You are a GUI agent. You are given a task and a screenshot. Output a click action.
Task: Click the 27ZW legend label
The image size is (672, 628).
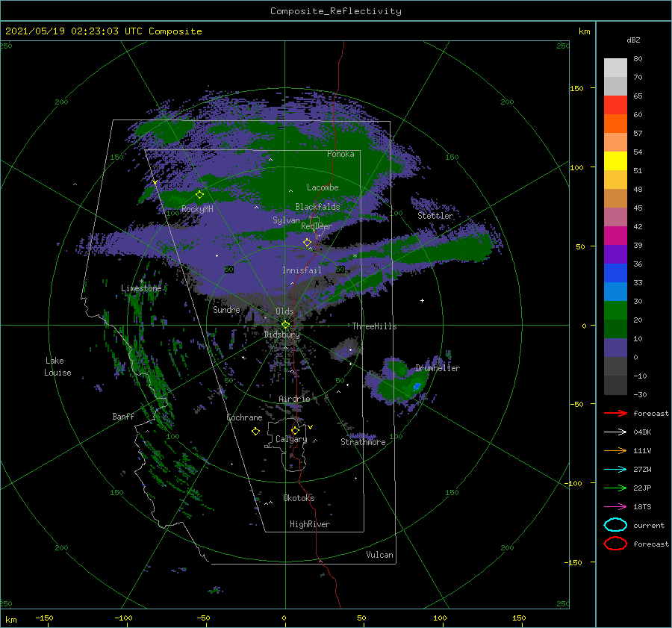(642, 470)
